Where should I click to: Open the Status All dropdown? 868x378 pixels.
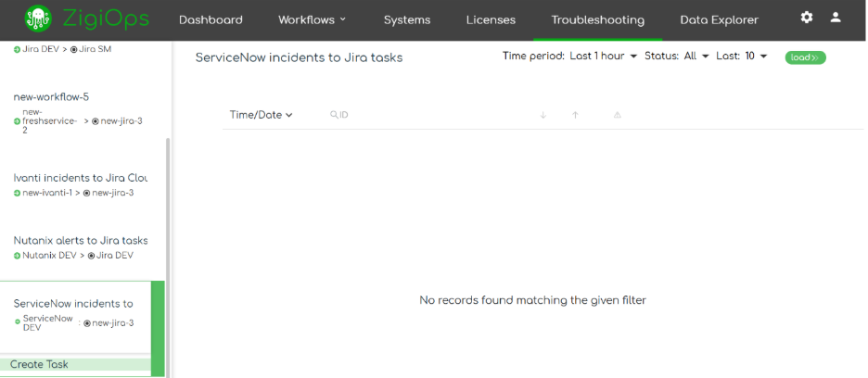coord(696,56)
